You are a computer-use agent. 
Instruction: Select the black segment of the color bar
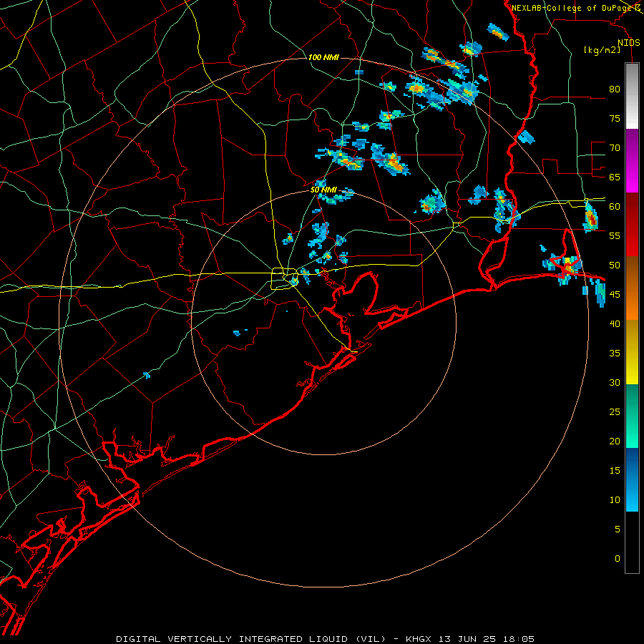[632, 542]
